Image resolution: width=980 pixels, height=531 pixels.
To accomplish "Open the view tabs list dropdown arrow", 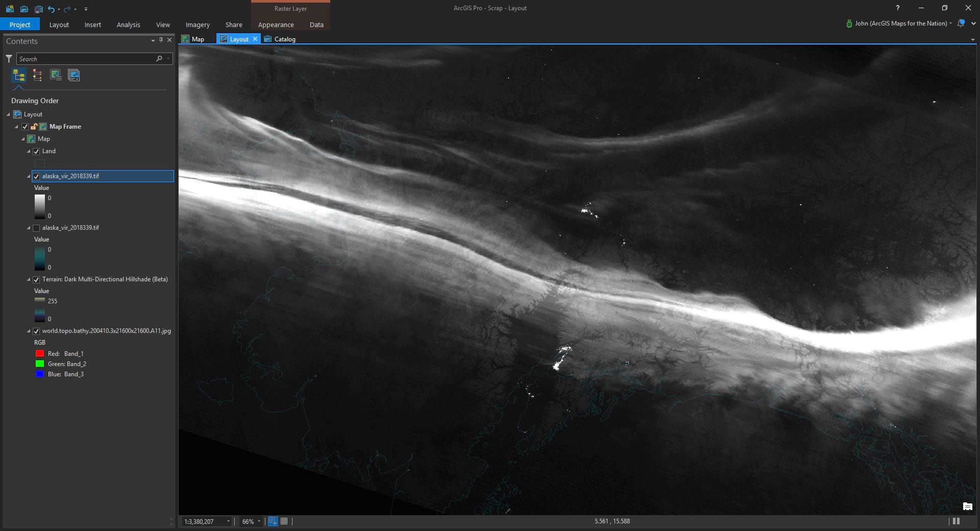I will [972, 39].
